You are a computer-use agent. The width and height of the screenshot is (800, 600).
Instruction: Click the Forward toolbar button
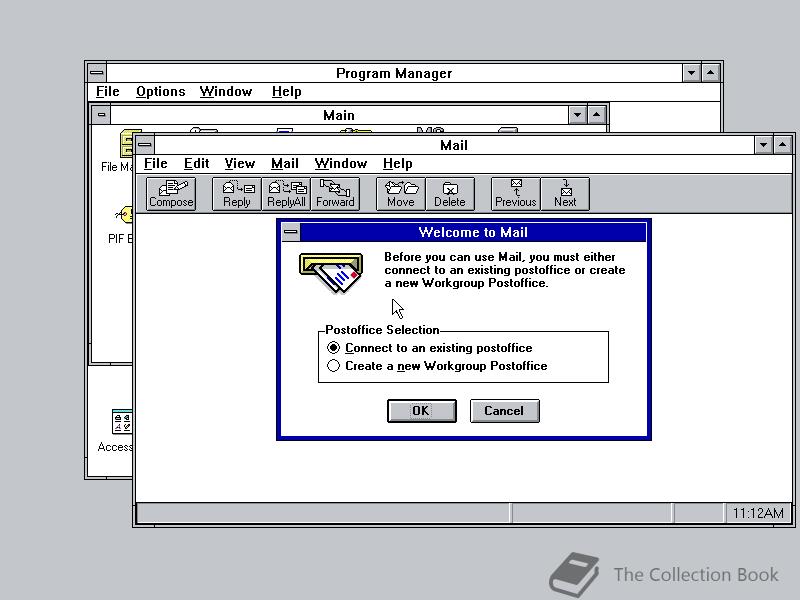335,194
